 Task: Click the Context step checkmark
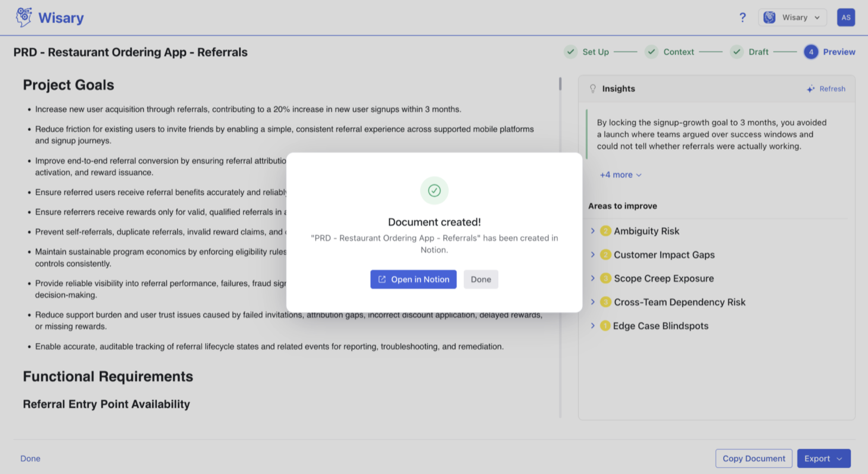pyautogui.click(x=652, y=52)
